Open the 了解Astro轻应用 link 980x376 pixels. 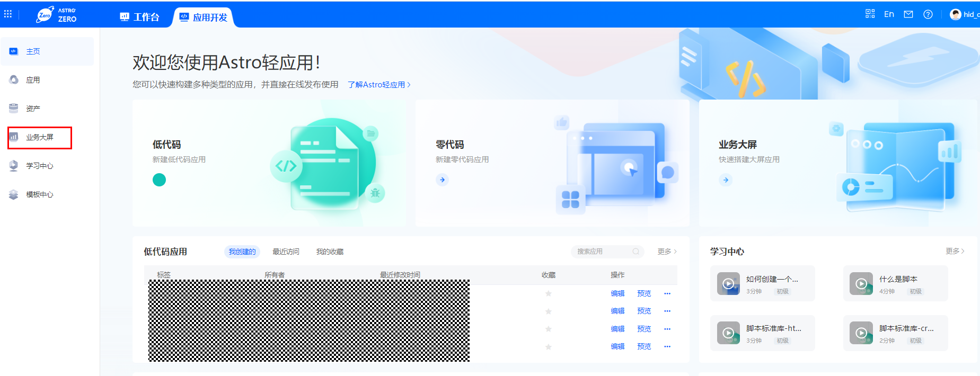379,85
